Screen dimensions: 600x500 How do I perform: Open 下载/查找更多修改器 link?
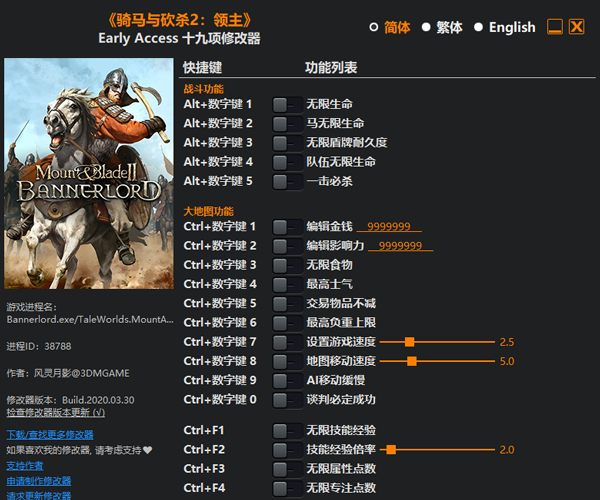50,435
